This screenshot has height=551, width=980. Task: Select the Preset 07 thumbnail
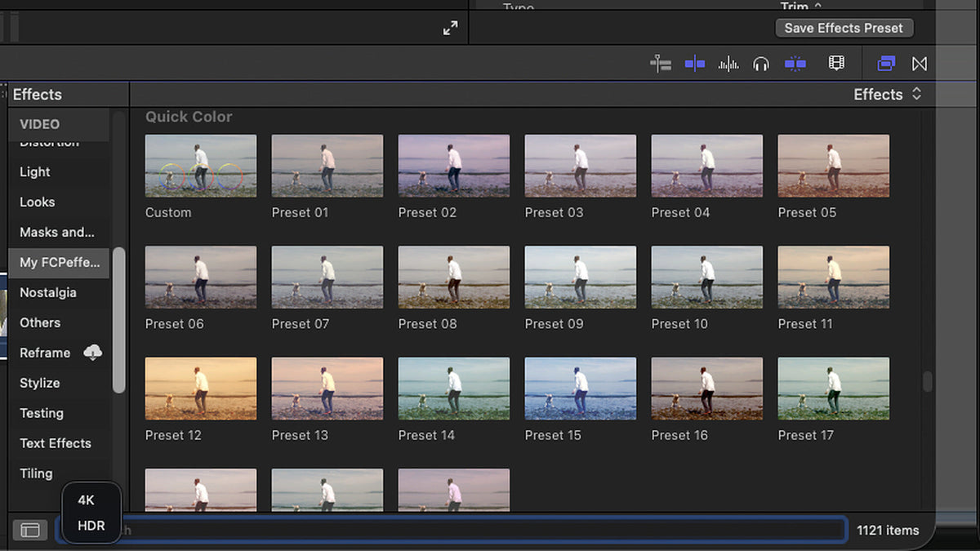tap(327, 277)
